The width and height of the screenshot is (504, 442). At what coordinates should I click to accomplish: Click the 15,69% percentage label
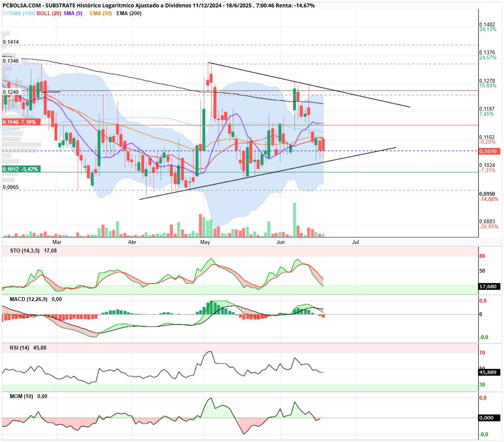tap(488, 86)
